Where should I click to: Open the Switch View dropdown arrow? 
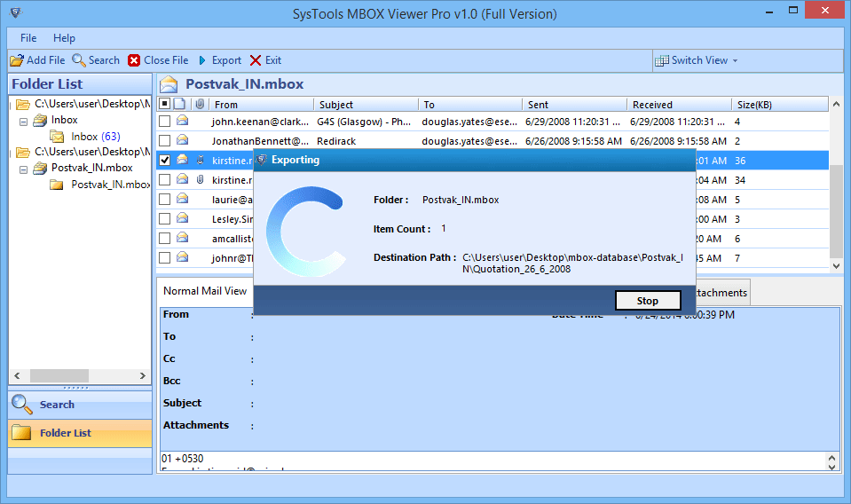point(735,60)
